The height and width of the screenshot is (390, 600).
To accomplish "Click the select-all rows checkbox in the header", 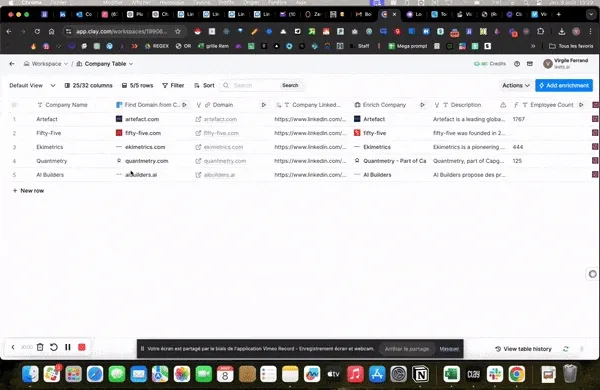I will [14, 105].
